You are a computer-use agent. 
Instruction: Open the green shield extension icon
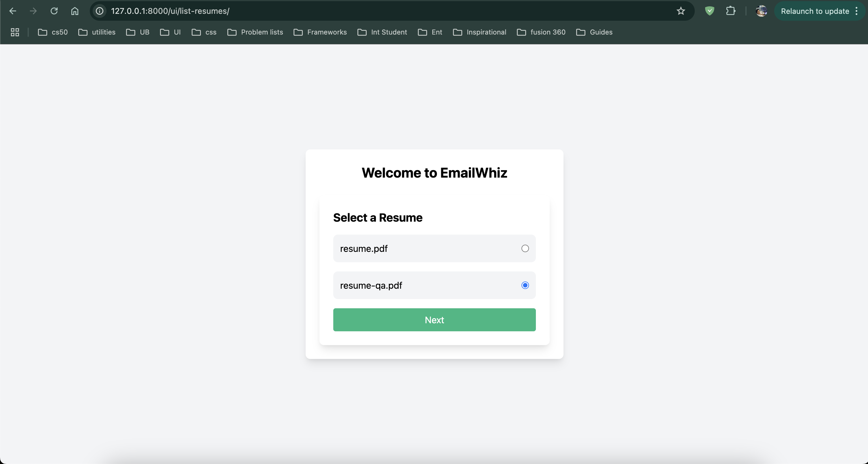pos(710,11)
